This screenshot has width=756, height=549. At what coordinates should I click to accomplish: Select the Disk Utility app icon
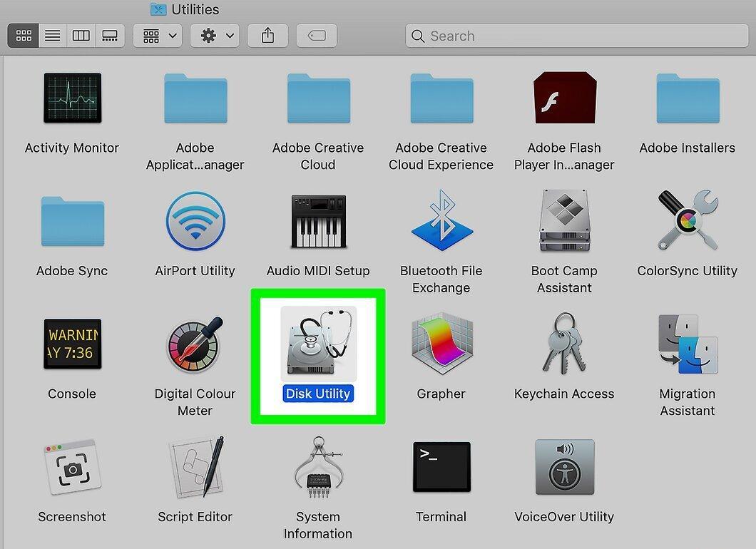pos(318,343)
